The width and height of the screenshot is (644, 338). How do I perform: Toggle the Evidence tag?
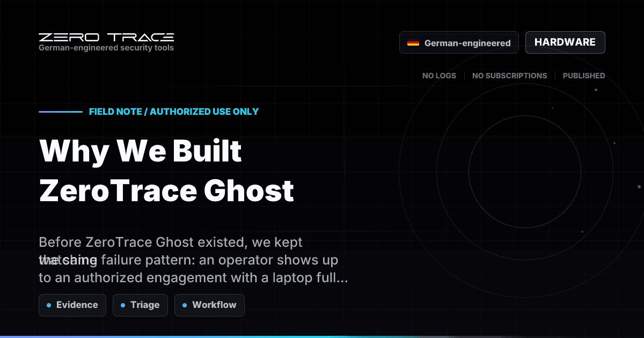coord(72,305)
